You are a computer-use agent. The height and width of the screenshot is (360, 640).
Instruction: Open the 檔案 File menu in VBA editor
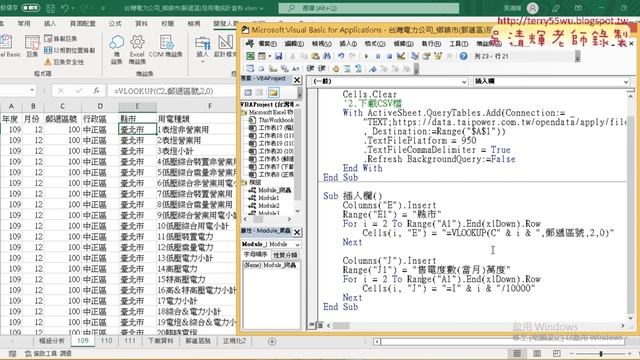[x=268, y=43]
